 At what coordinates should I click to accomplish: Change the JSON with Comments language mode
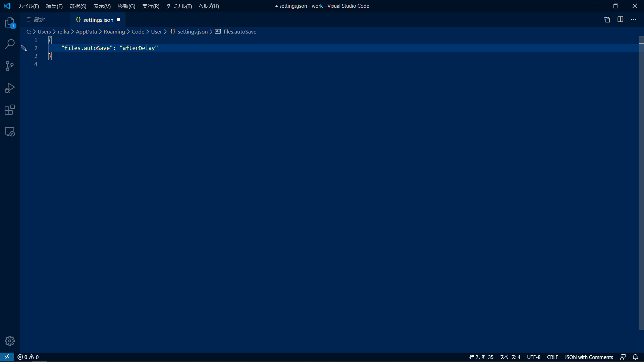click(x=589, y=357)
